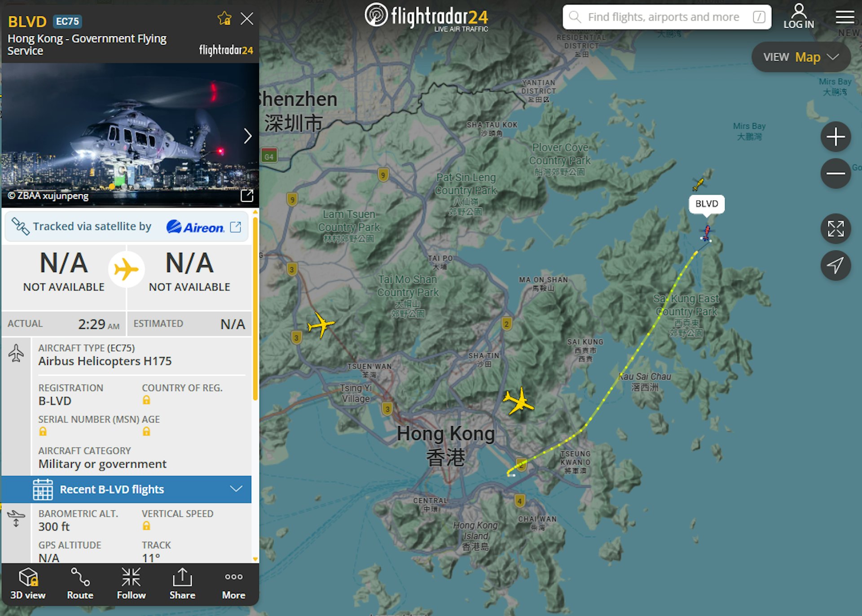The width and height of the screenshot is (862, 616).
Task: Select the BLVD helicopter on the map
Action: 706,233
